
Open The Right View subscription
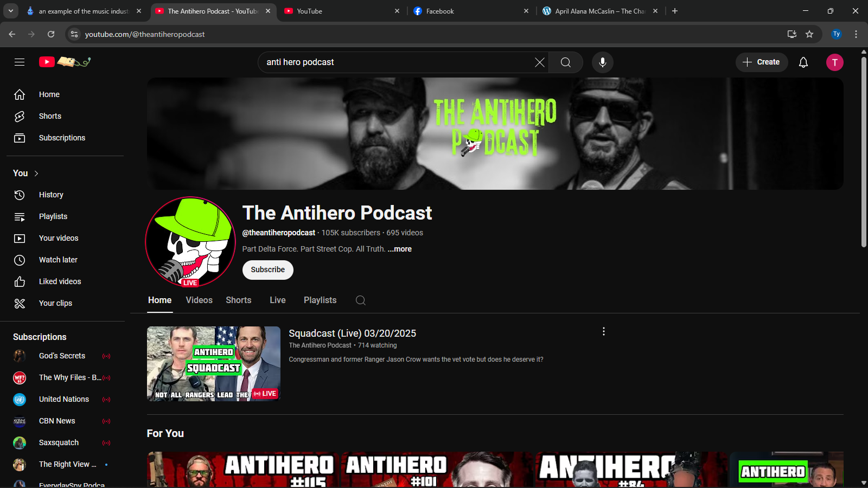(x=65, y=464)
